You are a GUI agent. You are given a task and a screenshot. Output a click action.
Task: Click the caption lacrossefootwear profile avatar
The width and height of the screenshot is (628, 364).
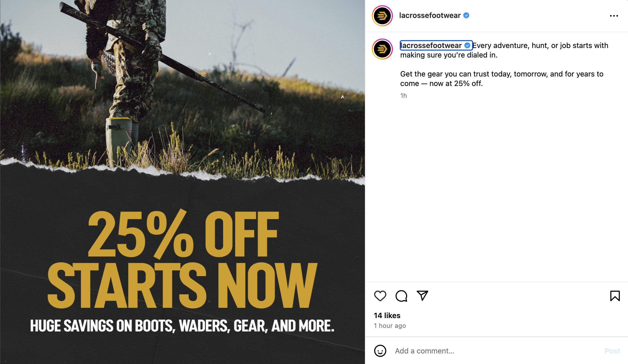click(382, 49)
